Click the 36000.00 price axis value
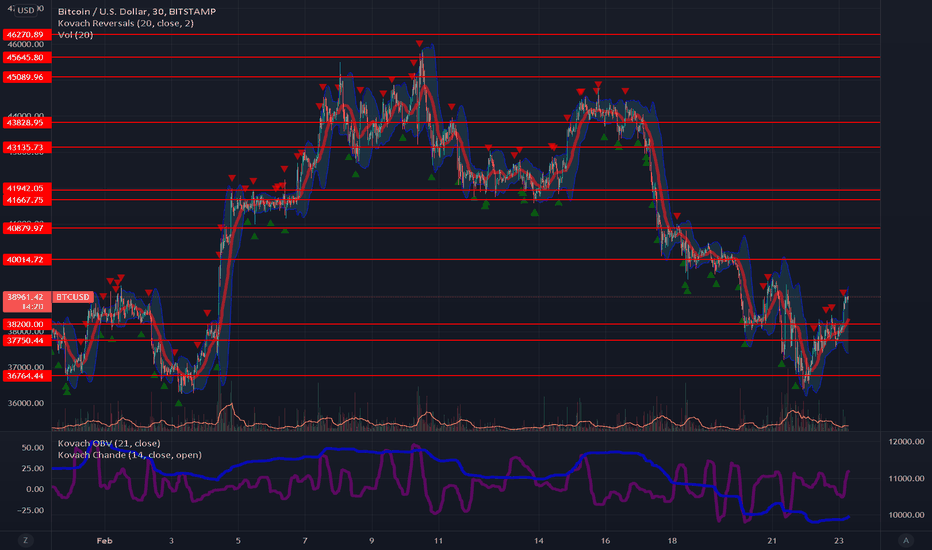Screen dimensions: 932x550 point(26,403)
